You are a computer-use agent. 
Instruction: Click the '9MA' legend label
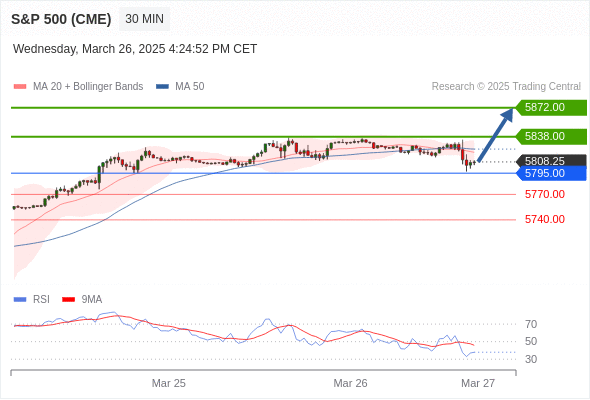[x=92, y=300]
